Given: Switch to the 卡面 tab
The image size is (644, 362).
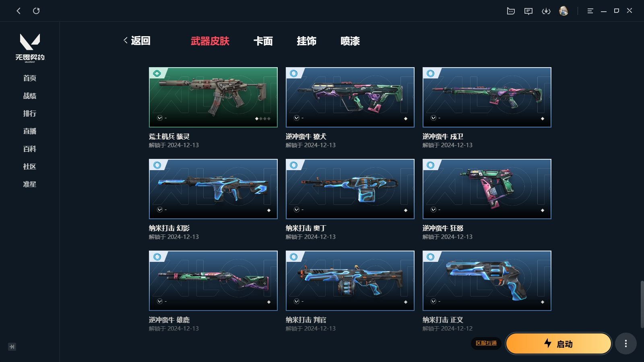Looking at the screenshot, I should pos(263,41).
